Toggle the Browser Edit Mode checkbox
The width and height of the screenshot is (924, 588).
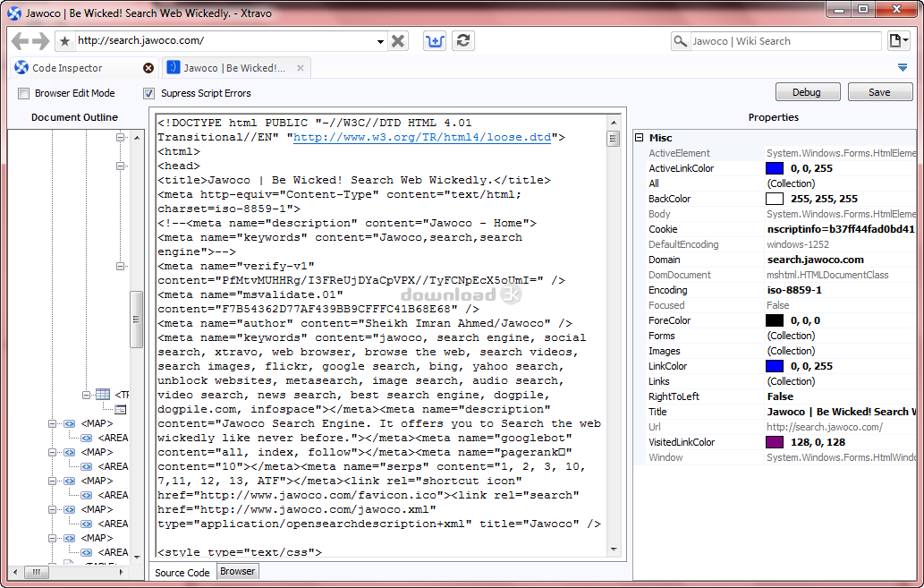click(23, 93)
